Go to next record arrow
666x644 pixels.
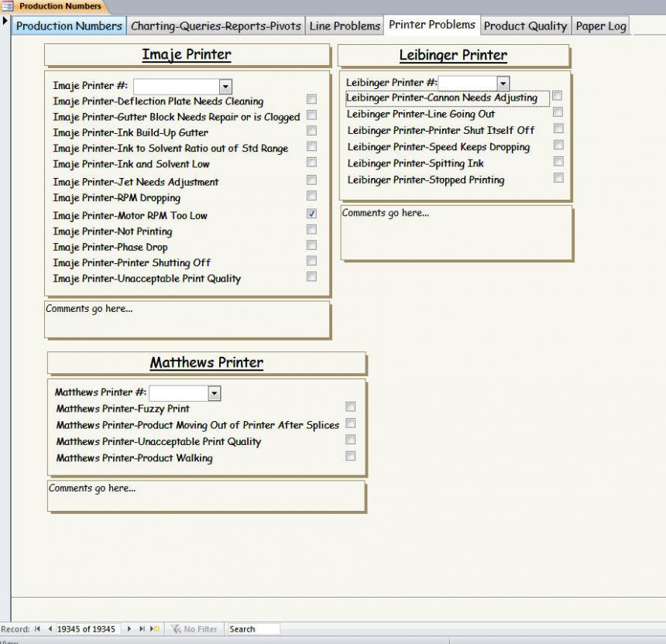pos(129,629)
